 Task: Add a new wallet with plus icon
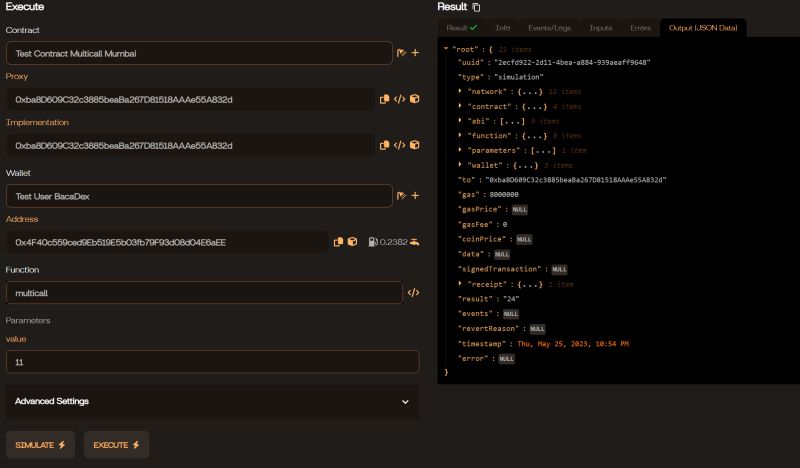coord(415,195)
